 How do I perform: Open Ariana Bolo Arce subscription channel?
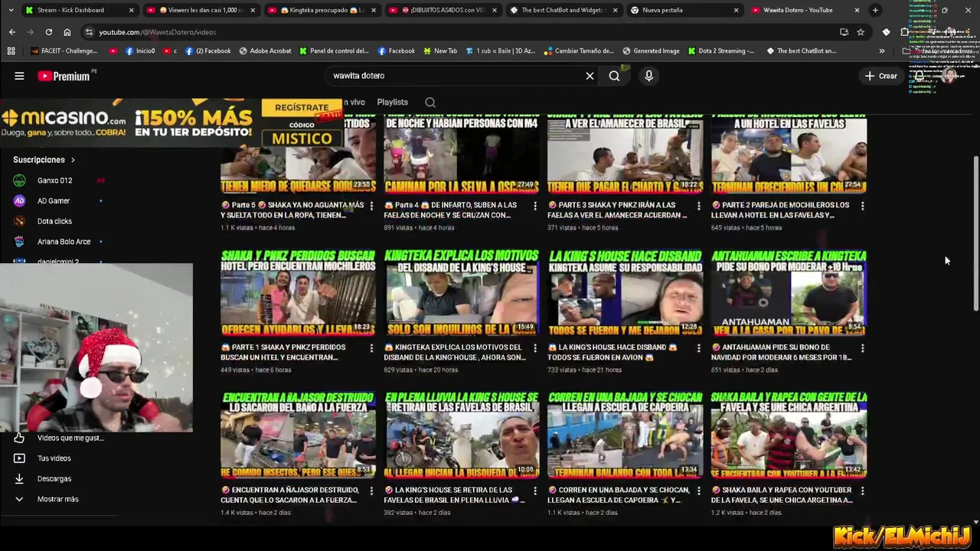pos(64,242)
